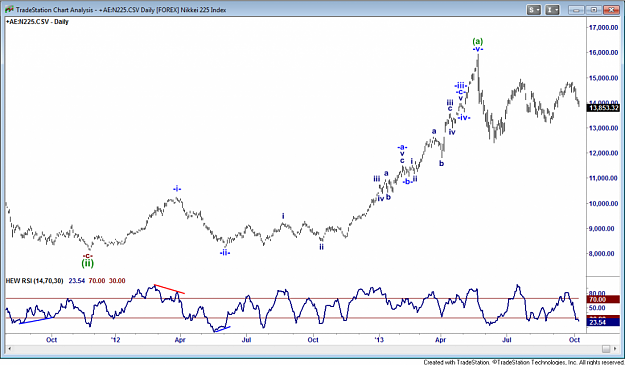The height and width of the screenshot is (365, 625).
Task: Select the blue RSI trendline near the left edge
Action: [x=36, y=320]
